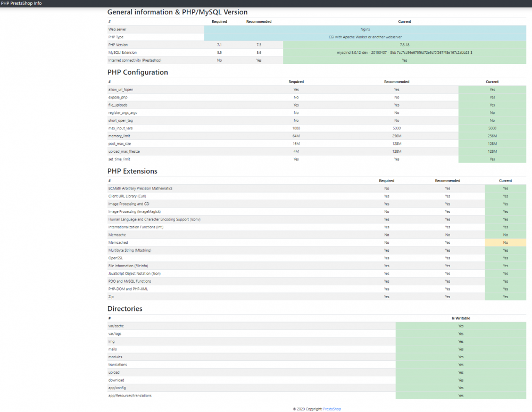Click the CGI with Apache Worker PHP type cell

click(x=365, y=37)
